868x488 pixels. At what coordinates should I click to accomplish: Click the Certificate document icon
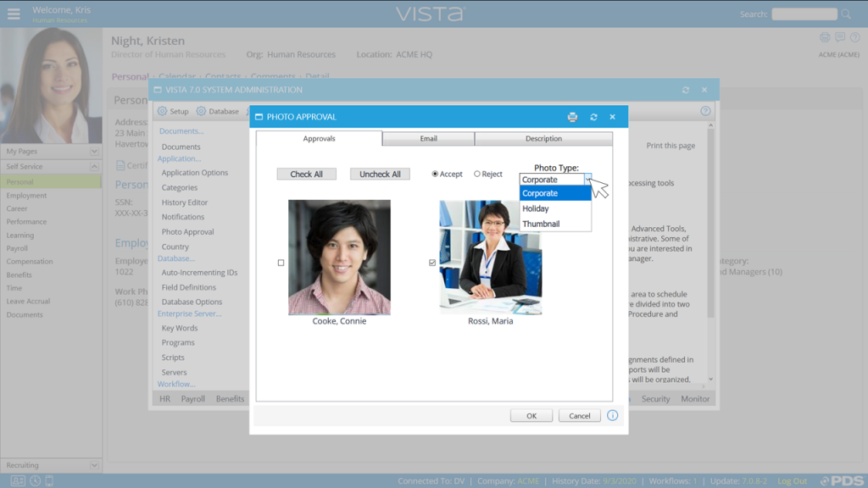[120, 165]
